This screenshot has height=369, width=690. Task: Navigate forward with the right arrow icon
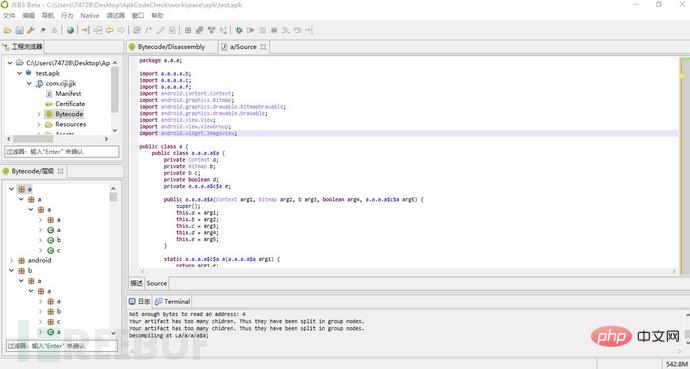[121, 30]
